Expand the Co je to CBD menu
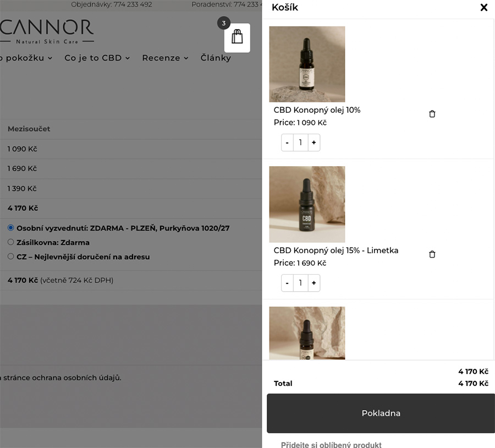The height and width of the screenshot is (448, 495). (x=97, y=58)
